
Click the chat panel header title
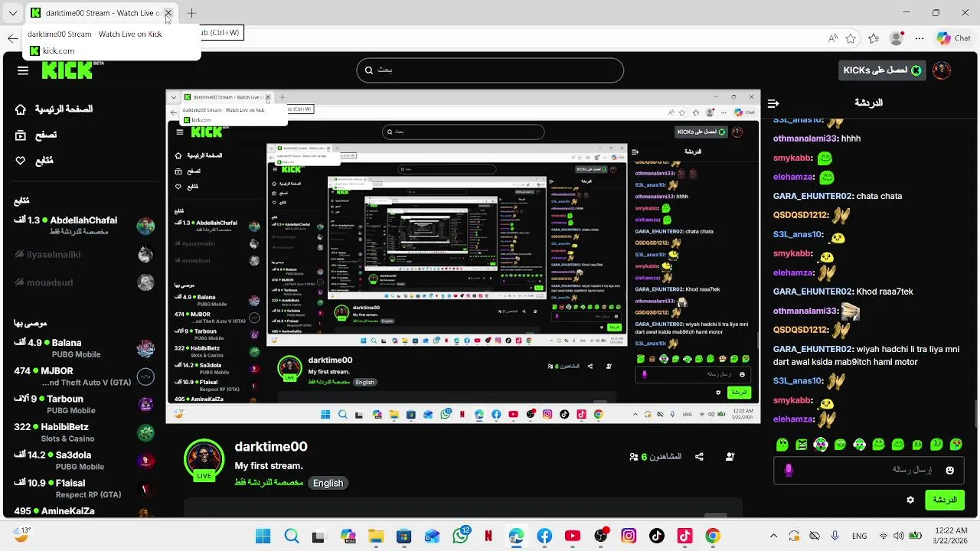click(868, 103)
